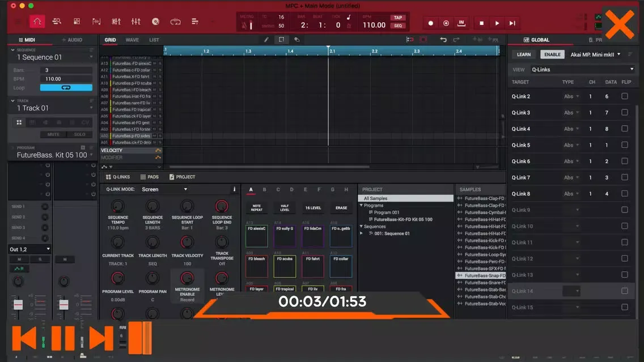This screenshot has height=362, width=644.
Task: Switch to the LIST tab
Action: point(154,40)
